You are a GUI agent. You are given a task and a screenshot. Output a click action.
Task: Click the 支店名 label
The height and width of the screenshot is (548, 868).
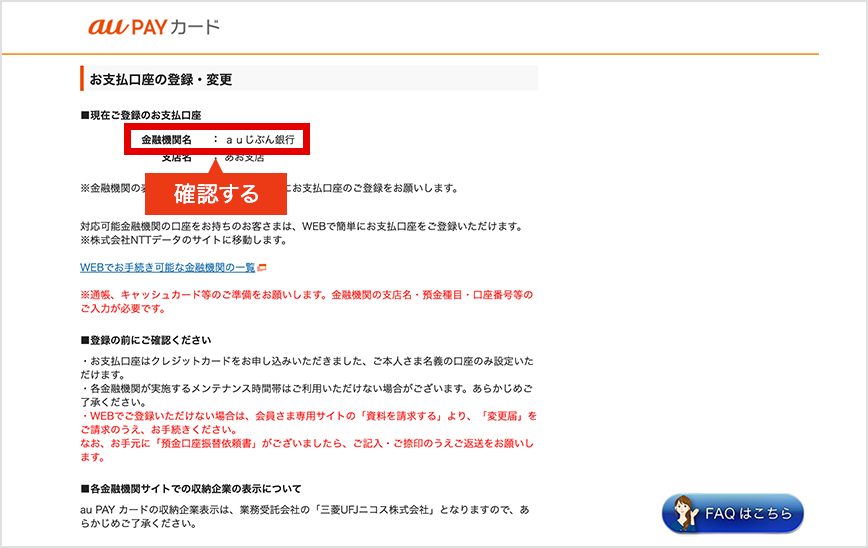click(176, 158)
